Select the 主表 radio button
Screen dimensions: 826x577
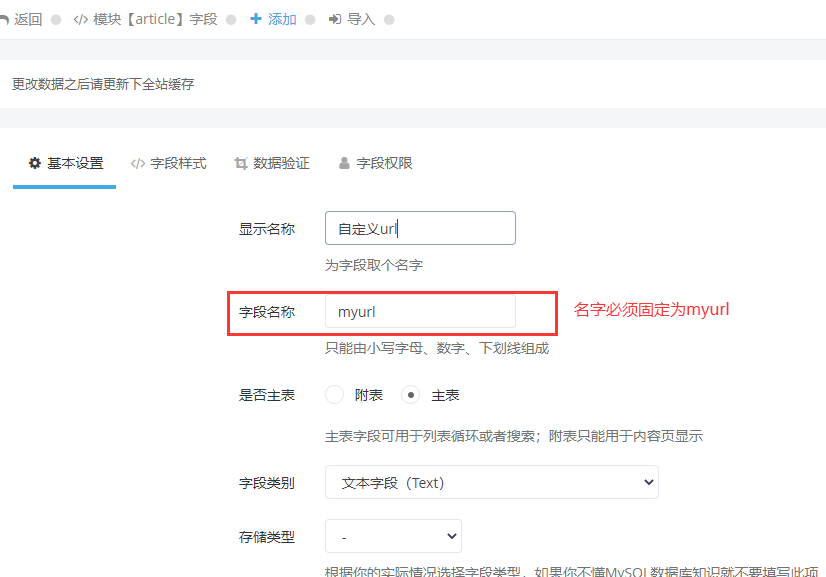click(x=410, y=395)
